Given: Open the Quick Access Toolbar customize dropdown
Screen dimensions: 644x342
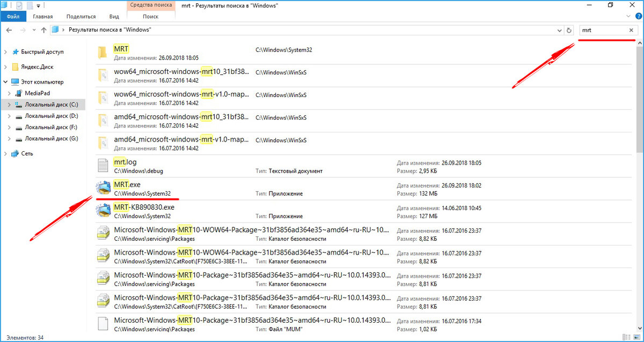Looking at the screenshot, I should click(39, 5).
